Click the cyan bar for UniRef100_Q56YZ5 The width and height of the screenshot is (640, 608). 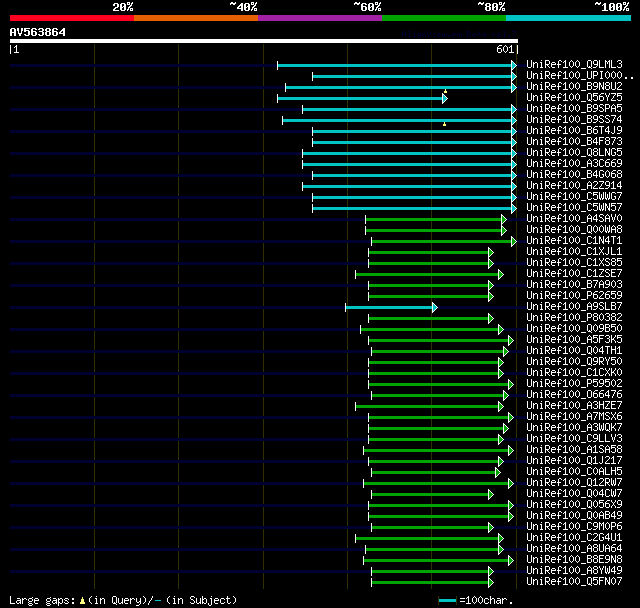coord(362,98)
